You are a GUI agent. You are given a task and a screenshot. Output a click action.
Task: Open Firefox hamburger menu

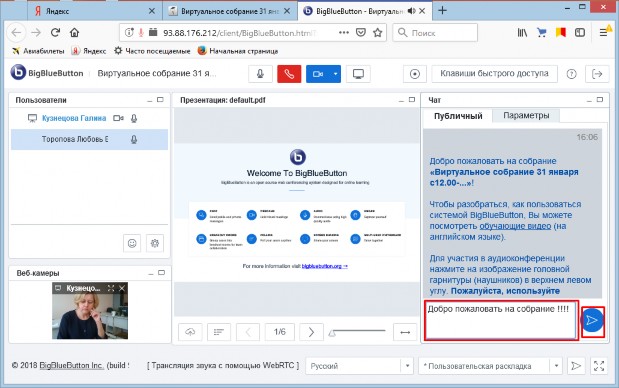(x=604, y=33)
